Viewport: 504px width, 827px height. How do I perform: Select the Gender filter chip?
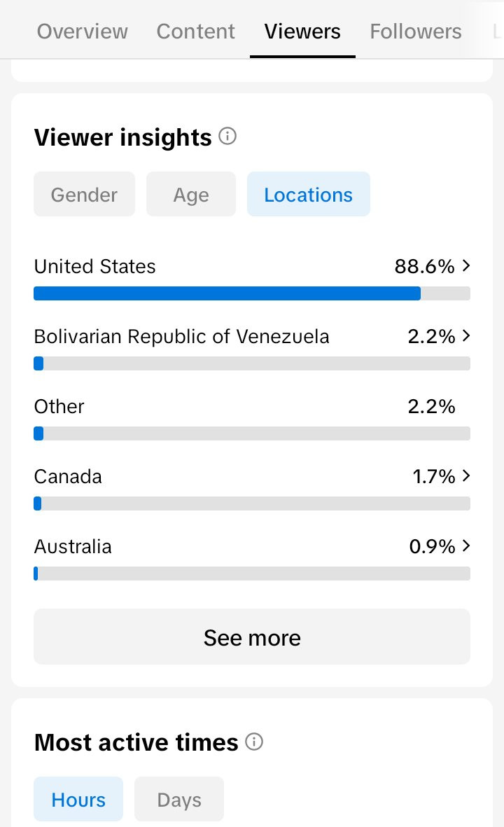[x=85, y=194]
